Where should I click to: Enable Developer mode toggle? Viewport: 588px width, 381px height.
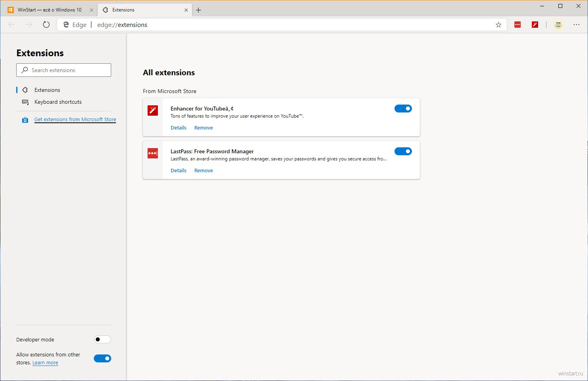pos(102,339)
